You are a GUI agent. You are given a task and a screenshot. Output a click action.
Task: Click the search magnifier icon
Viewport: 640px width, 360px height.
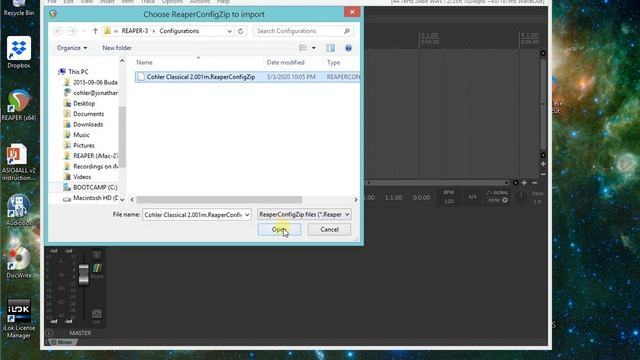(x=347, y=31)
